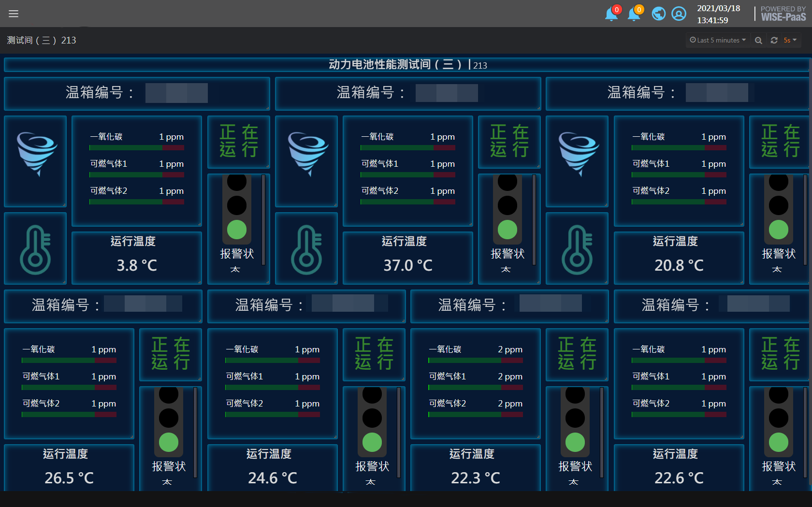Click the 3.8 °C running temperature value
The image size is (812, 507).
coord(137,265)
